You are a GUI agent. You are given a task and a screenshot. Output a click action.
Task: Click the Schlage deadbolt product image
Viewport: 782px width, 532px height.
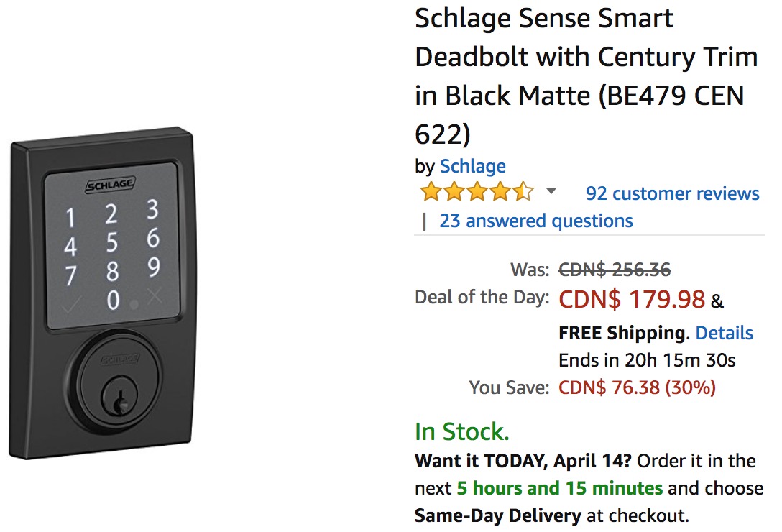pyautogui.click(x=102, y=293)
